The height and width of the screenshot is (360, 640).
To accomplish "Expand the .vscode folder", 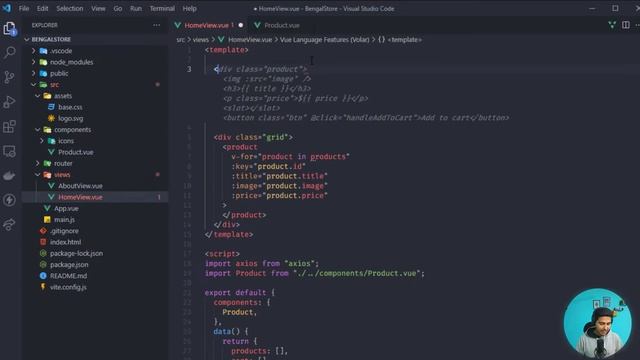I will click(61, 51).
